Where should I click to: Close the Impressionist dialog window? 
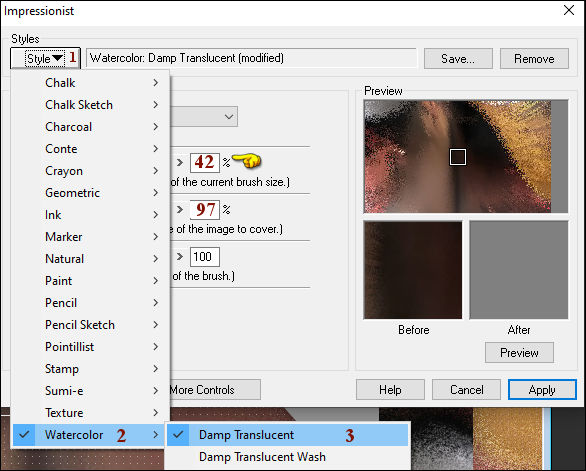pyautogui.click(x=569, y=10)
